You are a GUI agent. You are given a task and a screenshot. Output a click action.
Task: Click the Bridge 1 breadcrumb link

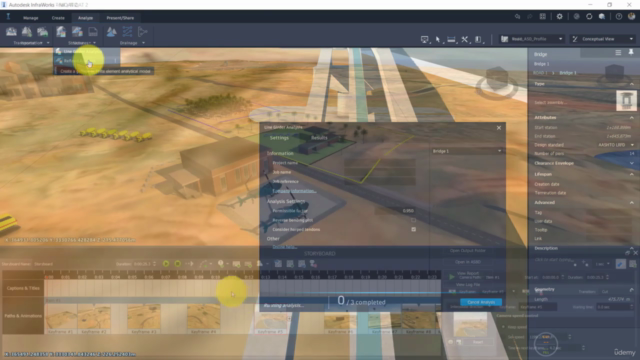point(568,73)
